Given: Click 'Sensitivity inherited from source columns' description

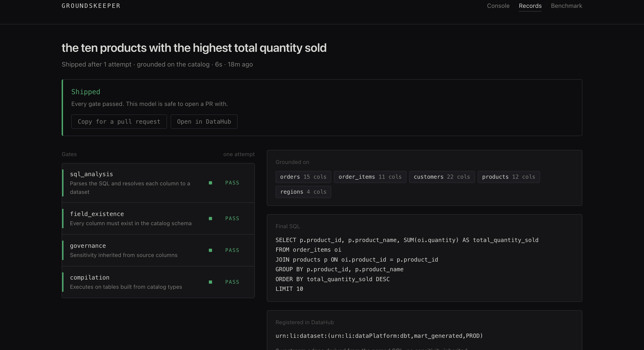Looking at the screenshot, I should click(x=124, y=255).
